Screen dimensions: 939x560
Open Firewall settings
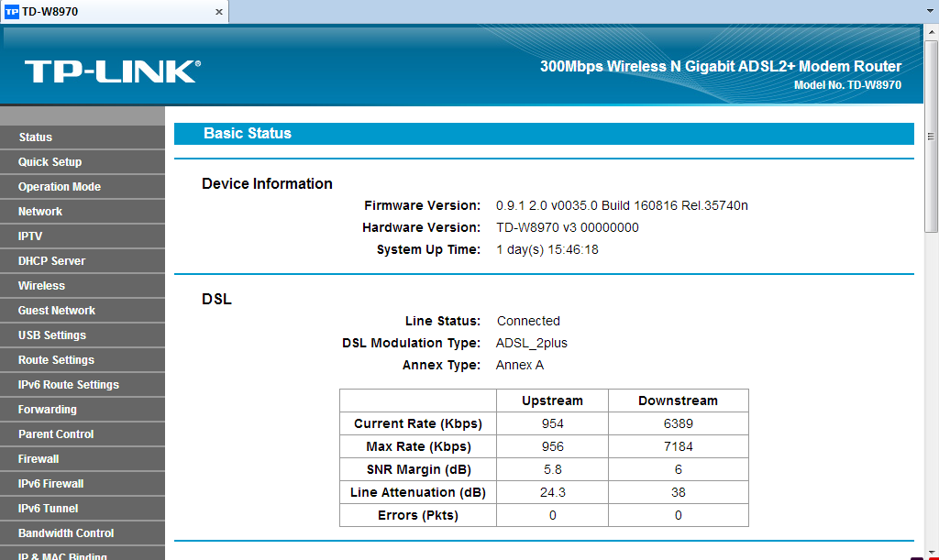point(82,459)
